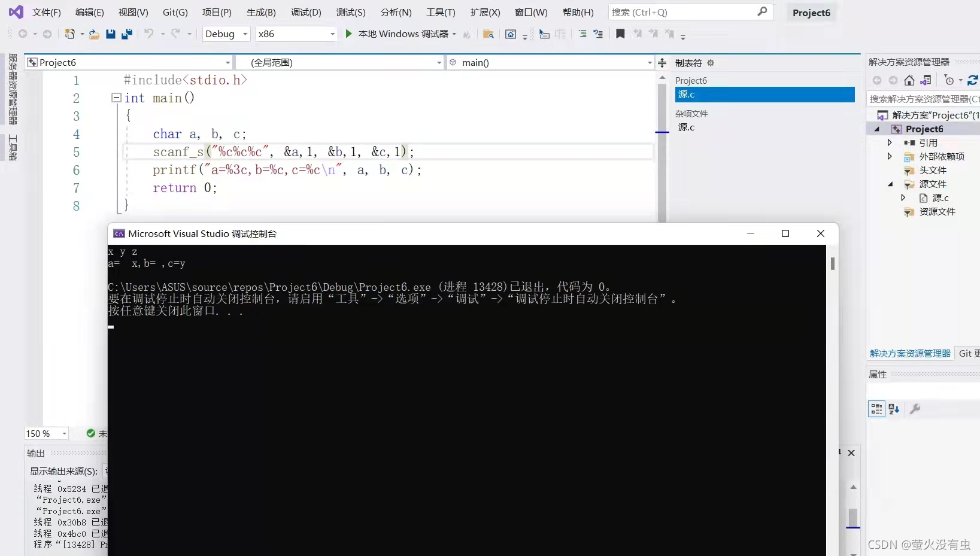
Task: Collapse the Project6 node in Solution Explorer
Action: point(877,129)
